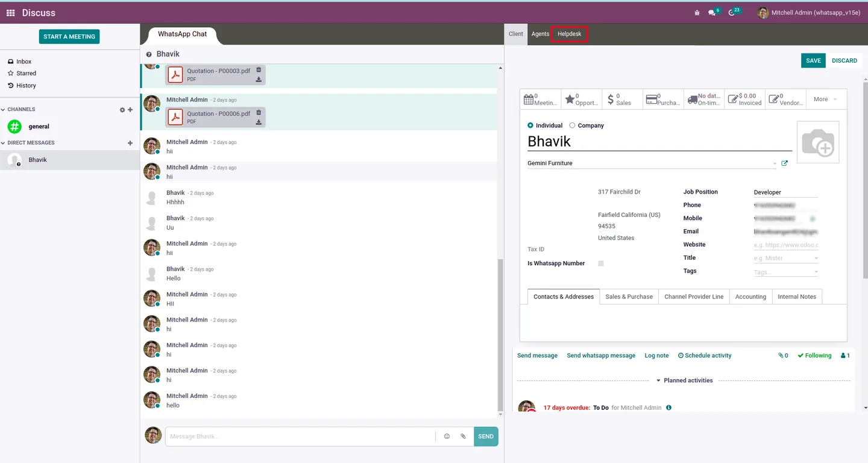Select the Company radio button

pyautogui.click(x=572, y=125)
